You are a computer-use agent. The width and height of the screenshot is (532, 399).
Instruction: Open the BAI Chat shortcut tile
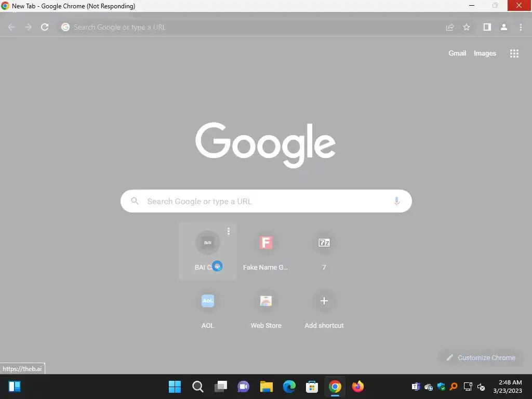tap(208, 251)
